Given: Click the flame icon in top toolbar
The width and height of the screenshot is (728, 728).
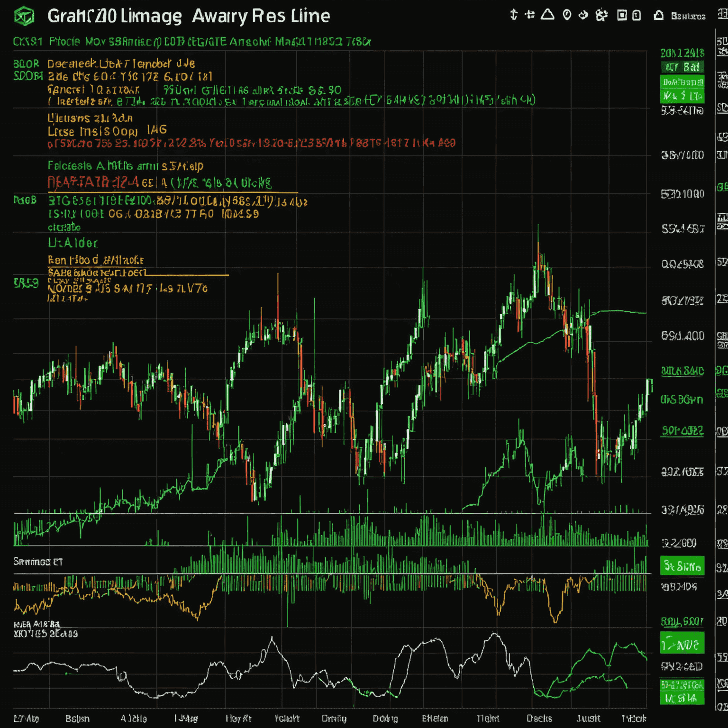Looking at the screenshot, I should (x=583, y=15).
